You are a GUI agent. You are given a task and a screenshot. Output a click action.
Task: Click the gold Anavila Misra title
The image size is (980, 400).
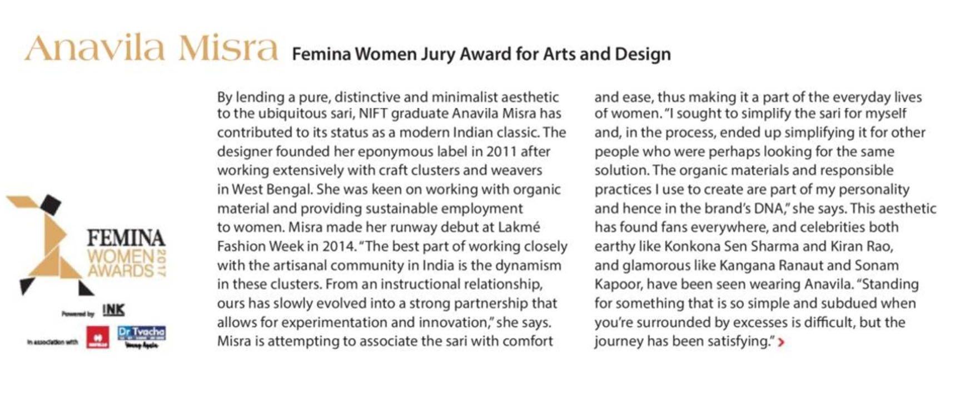tap(151, 49)
